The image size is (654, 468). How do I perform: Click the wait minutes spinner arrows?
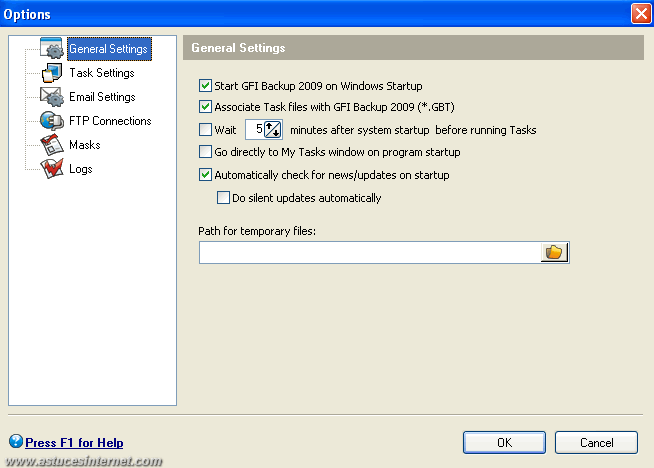click(x=273, y=129)
